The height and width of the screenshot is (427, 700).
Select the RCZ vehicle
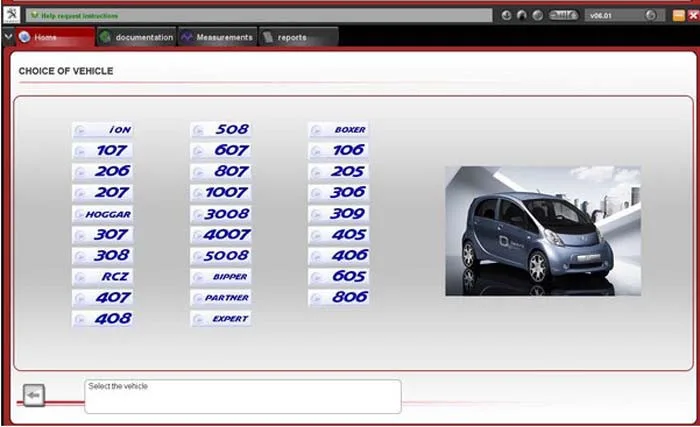pos(103,277)
